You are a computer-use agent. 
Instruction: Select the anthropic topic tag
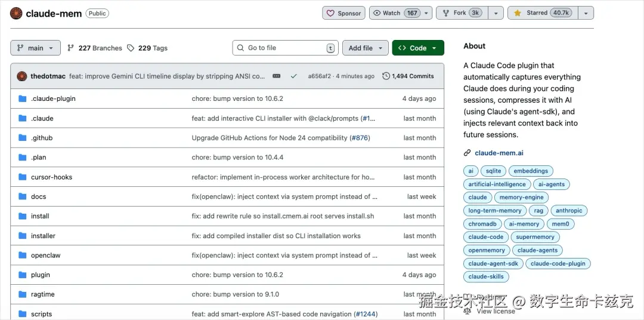(x=569, y=211)
